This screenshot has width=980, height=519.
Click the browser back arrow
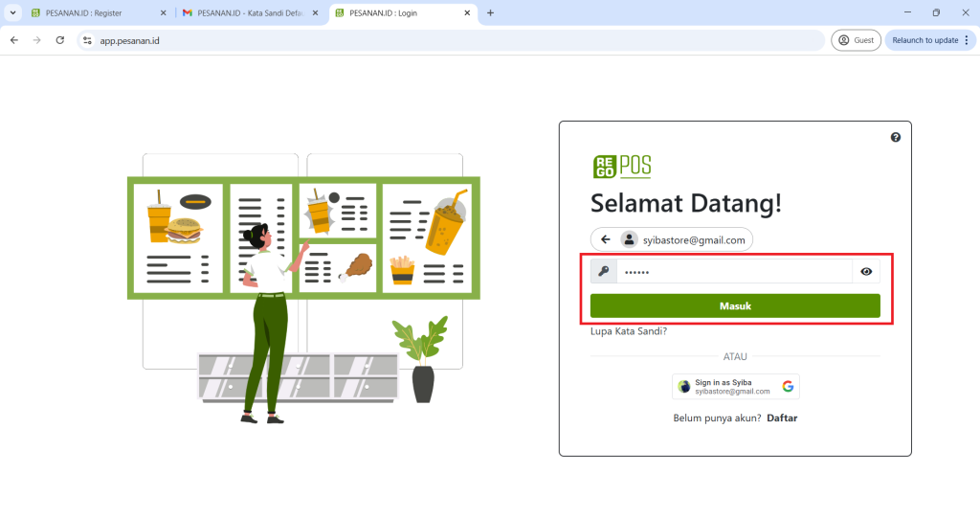14,40
